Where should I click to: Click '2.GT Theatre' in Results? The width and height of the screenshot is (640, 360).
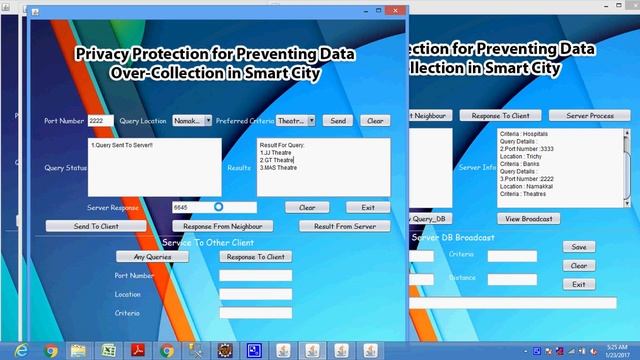pyautogui.click(x=277, y=160)
